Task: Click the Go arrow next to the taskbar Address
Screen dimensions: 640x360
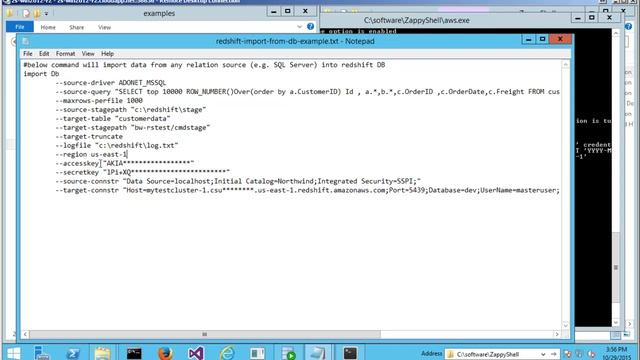Action: [x=553, y=354]
